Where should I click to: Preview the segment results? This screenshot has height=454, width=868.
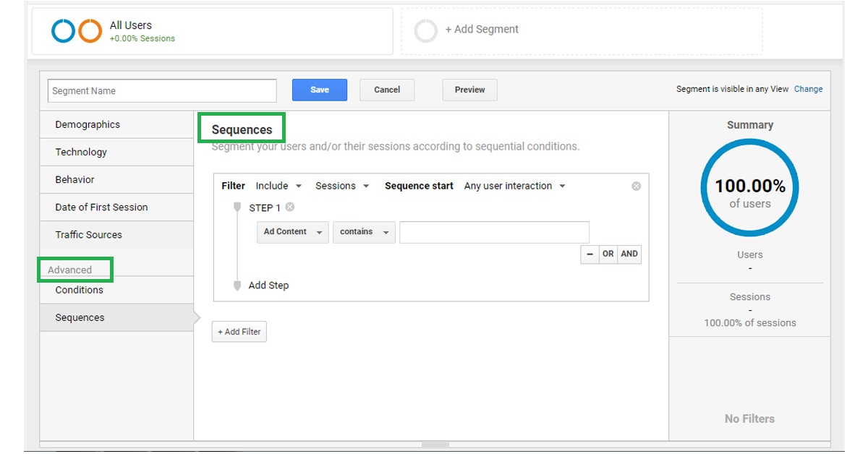469,90
